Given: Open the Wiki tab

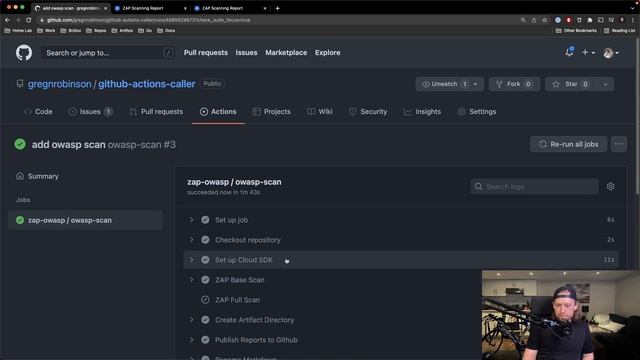Looking at the screenshot, I should (x=320, y=111).
